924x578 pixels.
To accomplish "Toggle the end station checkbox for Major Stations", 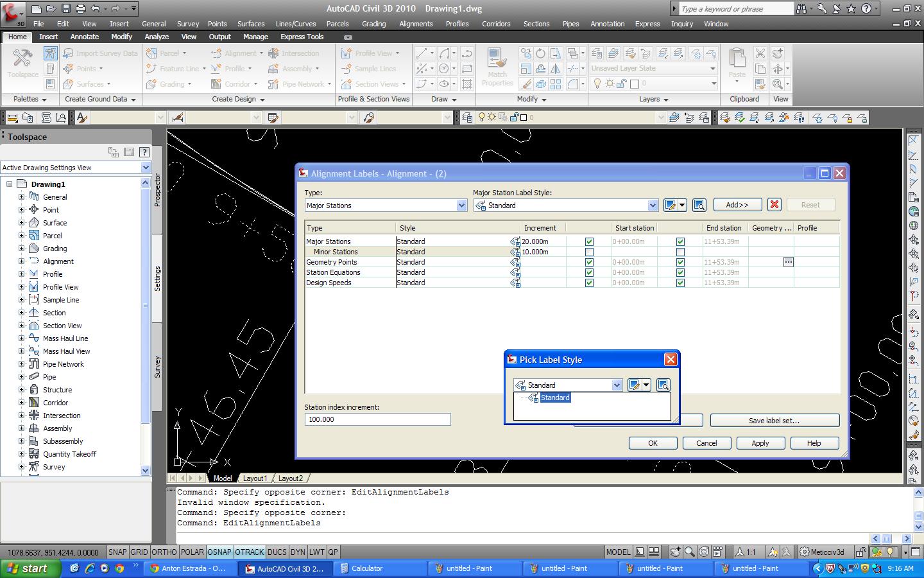I will (x=680, y=242).
